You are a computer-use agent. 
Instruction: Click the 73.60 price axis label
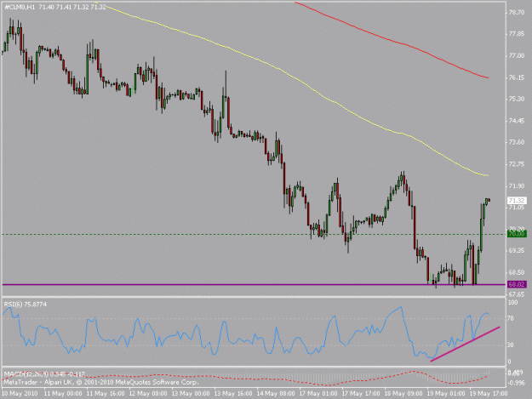pos(517,142)
